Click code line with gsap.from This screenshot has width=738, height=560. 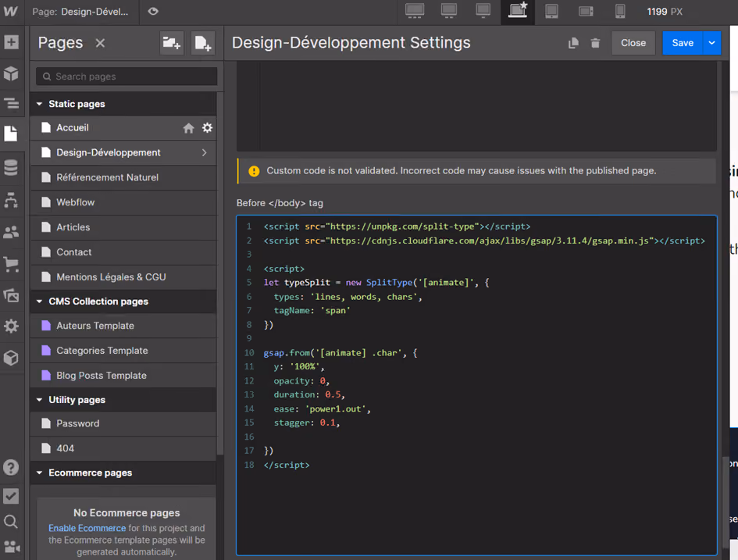tap(340, 353)
